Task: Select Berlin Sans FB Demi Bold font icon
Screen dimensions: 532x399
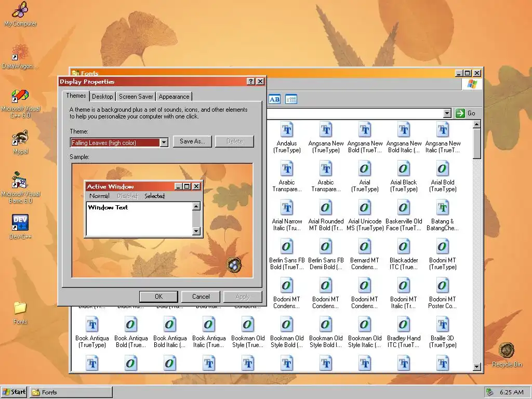Action: (x=326, y=247)
